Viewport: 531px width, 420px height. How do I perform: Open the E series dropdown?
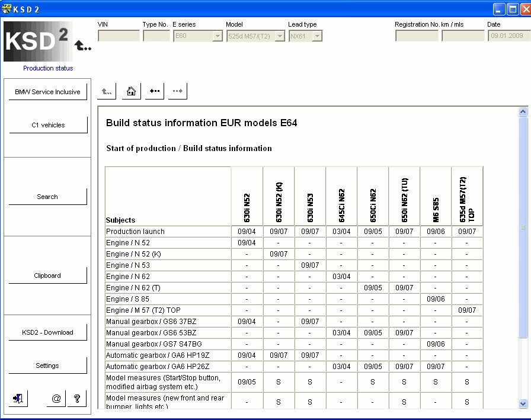click(217, 36)
